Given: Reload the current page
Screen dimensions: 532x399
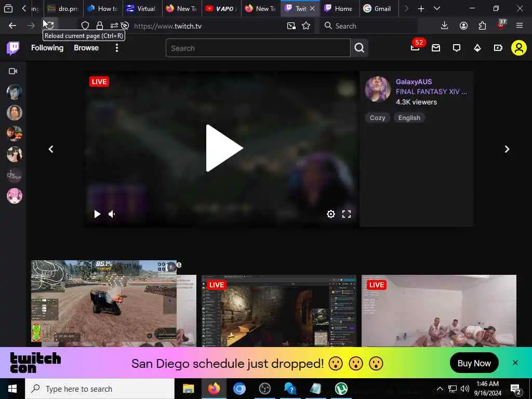Looking at the screenshot, I should (49, 25).
